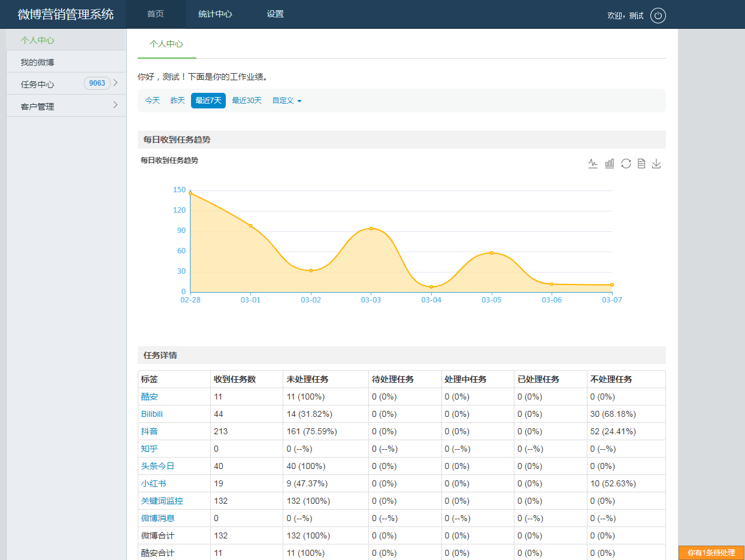Open the 小红书 tag link

click(154, 483)
